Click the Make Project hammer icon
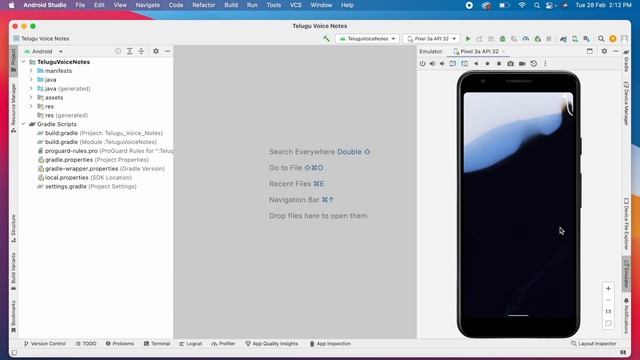The width and height of the screenshot is (640, 360). coord(326,38)
